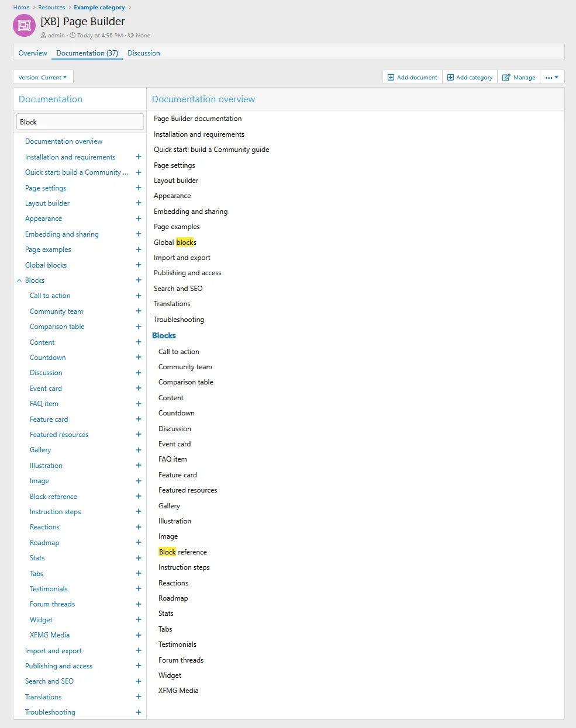Screen dimensions: 576x728
Task: Click the plus icon beside Import and export
Action: click(x=139, y=650)
